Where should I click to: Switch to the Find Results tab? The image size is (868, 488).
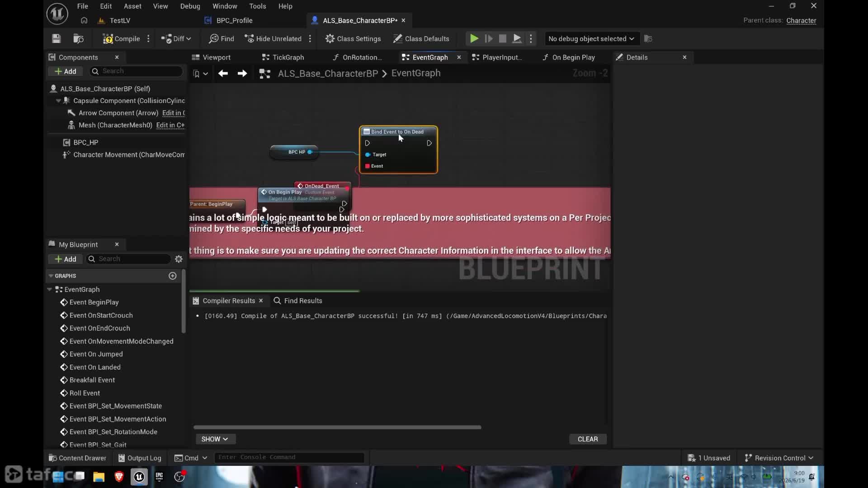(298, 301)
